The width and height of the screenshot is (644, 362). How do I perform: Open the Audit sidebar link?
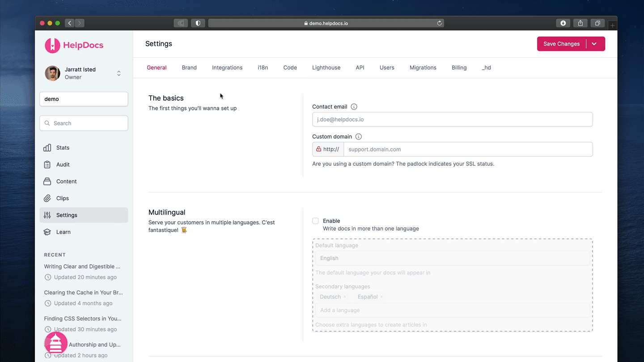84,164
